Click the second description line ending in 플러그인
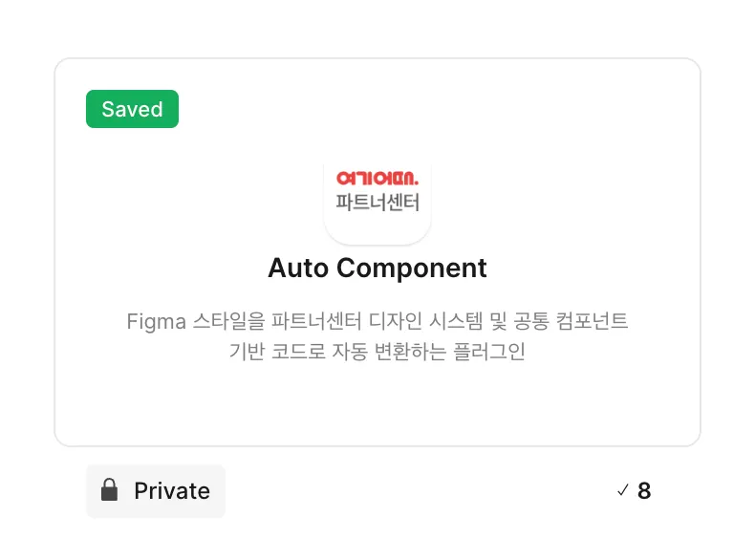The height and width of the screenshot is (560, 755). pyautogui.click(x=377, y=352)
